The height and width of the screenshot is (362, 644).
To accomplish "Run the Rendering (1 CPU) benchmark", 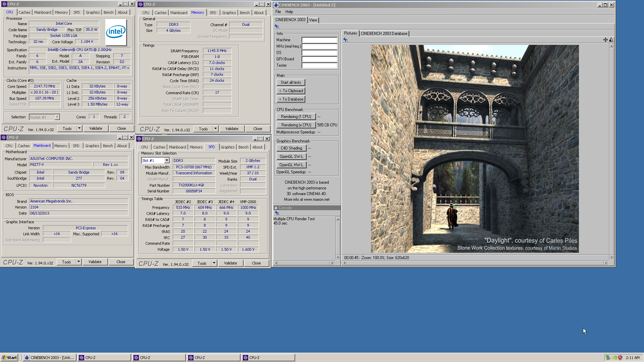I will 296,117.
